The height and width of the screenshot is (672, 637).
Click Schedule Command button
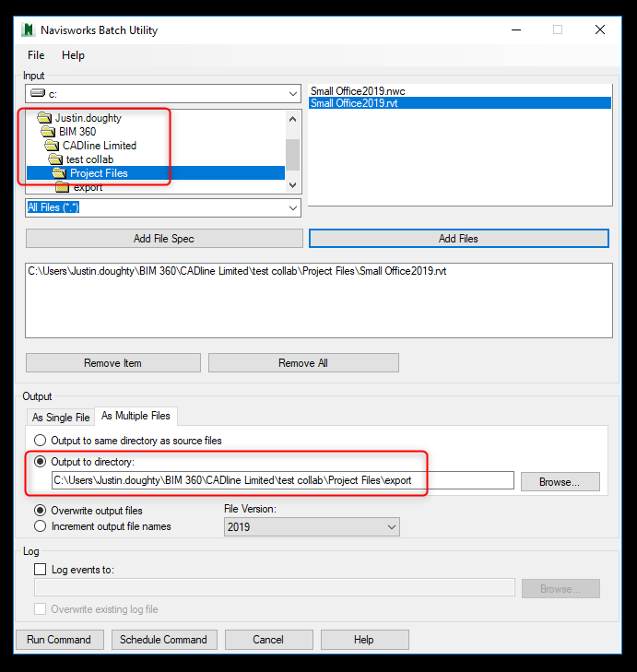pos(164,640)
